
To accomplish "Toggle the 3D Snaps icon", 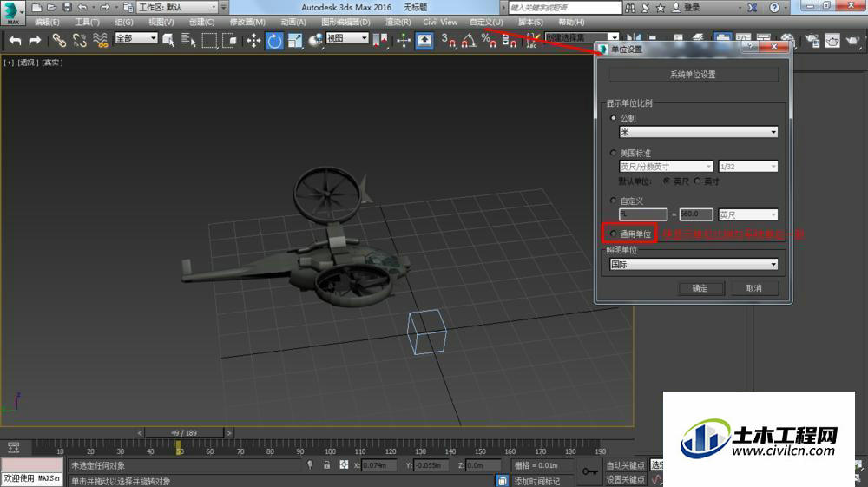I will (x=449, y=41).
